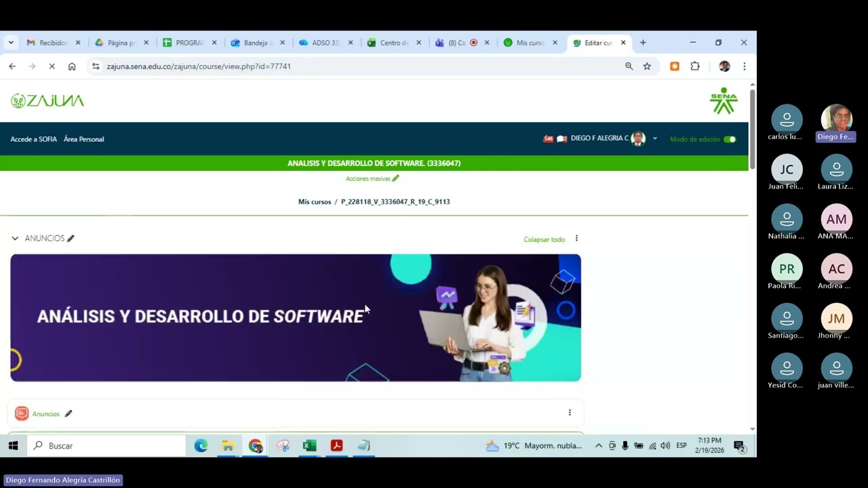Click Accede a SOFIA link
This screenshot has height=488, width=868.
[x=33, y=139]
